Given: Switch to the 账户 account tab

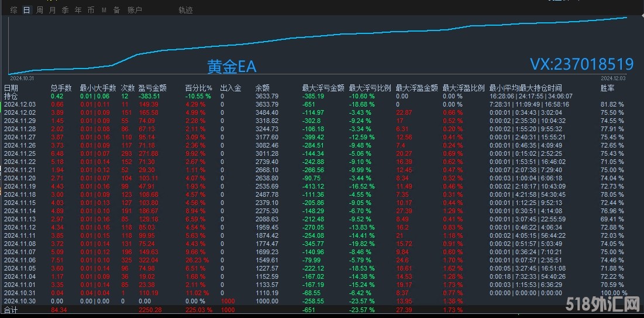Looking at the screenshot, I should click(x=135, y=10).
